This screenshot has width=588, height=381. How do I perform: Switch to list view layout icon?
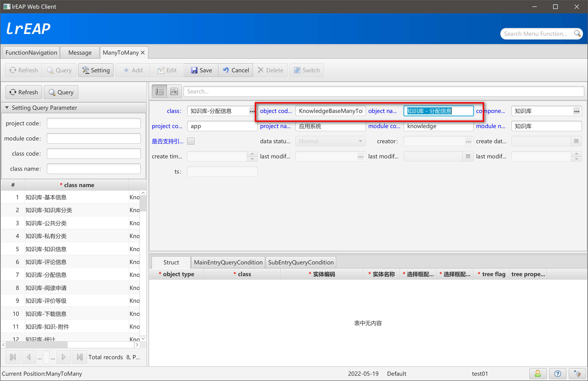159,92
